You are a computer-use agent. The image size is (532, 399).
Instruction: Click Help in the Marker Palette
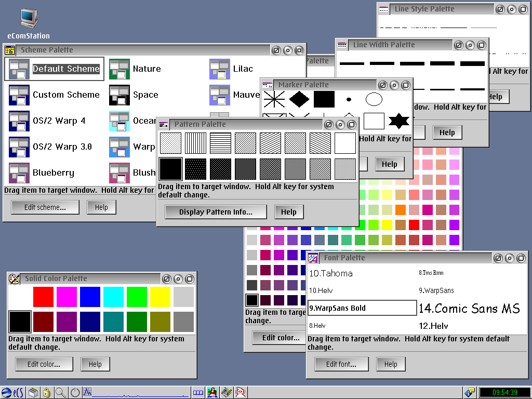click(x=390, y=164)
